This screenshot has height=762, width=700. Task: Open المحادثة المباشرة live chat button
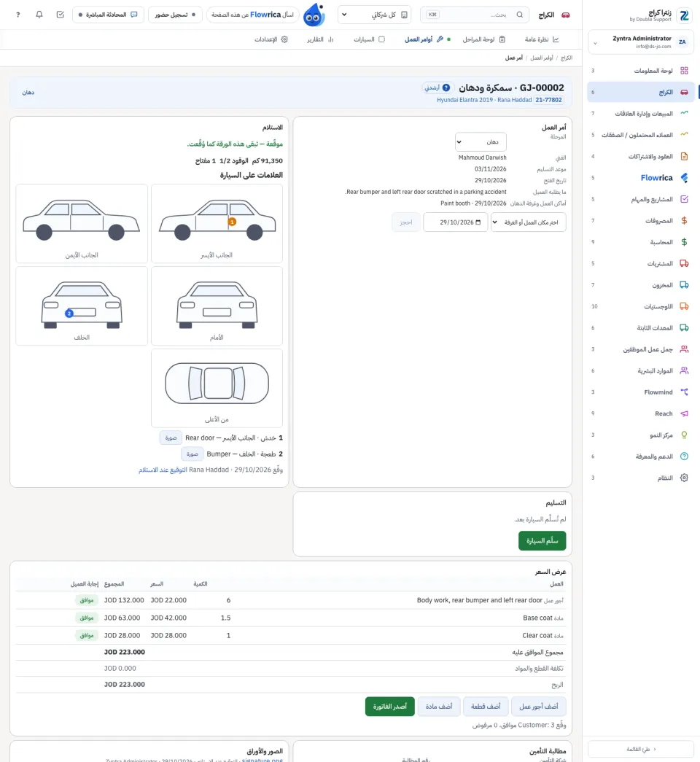[108, 15]
